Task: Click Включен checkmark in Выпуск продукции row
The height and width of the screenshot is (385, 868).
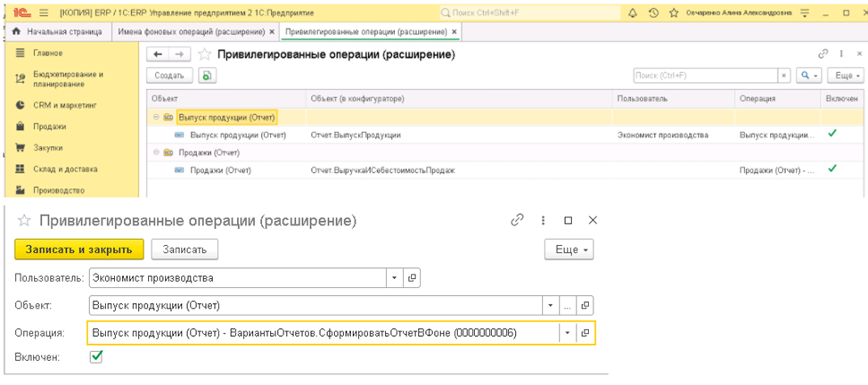Action: click(832, 134)
